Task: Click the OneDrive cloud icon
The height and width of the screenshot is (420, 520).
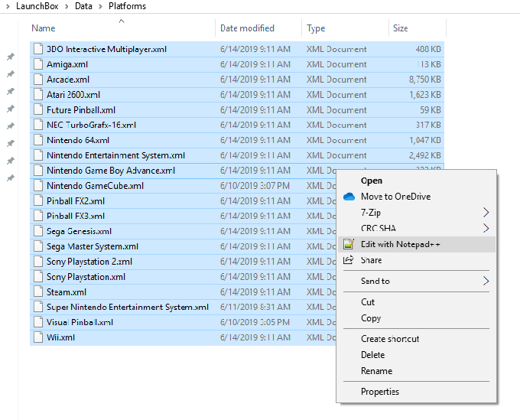Action: (x=349, y=197)
